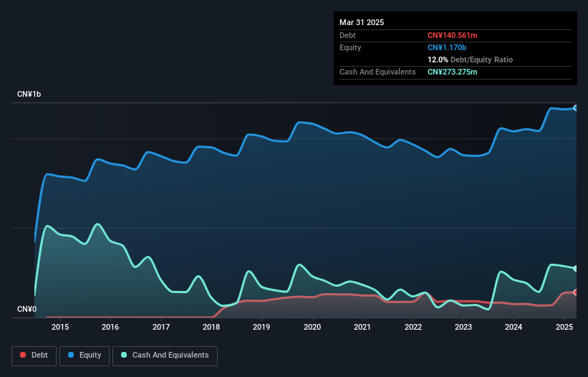
Task: Click the Debt label in the tooltip
Action: tap(347, 35)
